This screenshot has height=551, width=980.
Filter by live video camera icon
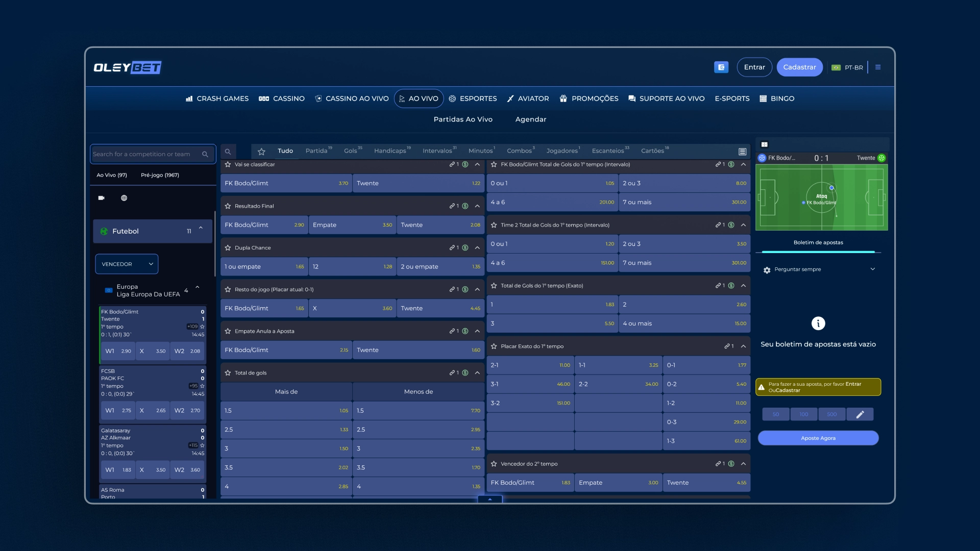[101, 198]
